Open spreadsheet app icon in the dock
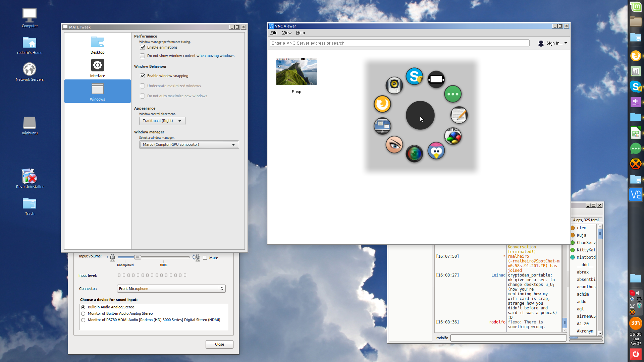 pos(636,133)
